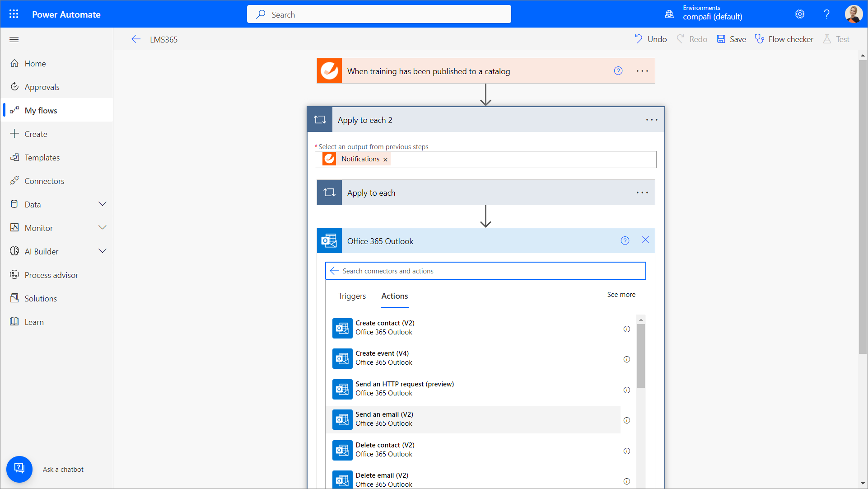Switch to the Triggers tab
Viewport: 868px width, 489px height.
(x=352, y=296)
